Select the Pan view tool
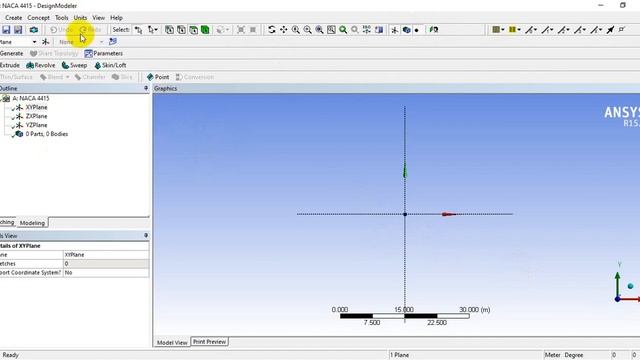640x360 pixels. point(284,30)
